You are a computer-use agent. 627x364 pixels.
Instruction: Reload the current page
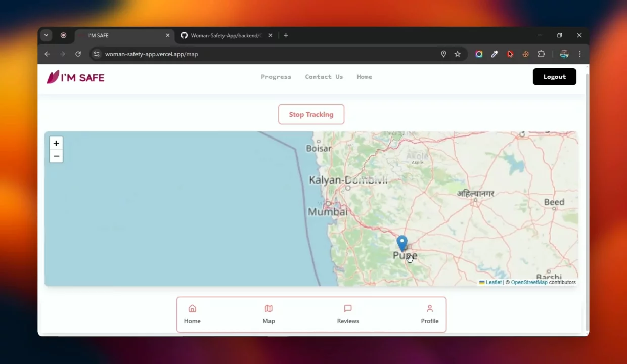click(78, 54)
